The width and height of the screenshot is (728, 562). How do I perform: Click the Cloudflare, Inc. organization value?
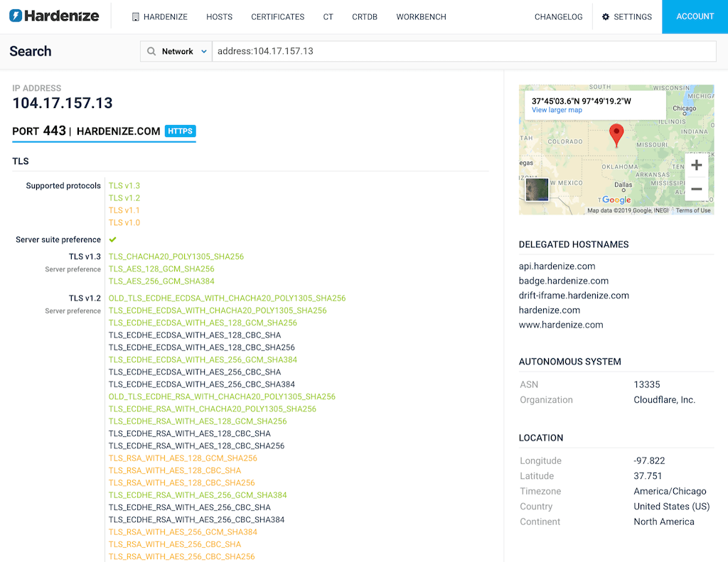click(x=665, y=399)
